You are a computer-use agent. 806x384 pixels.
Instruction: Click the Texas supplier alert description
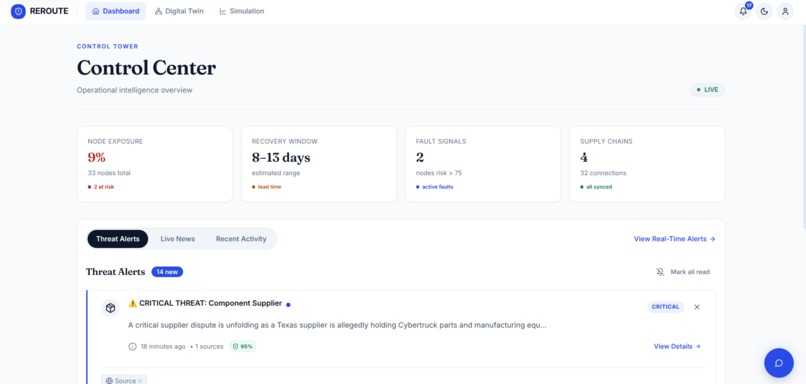[x=337, y=325]
